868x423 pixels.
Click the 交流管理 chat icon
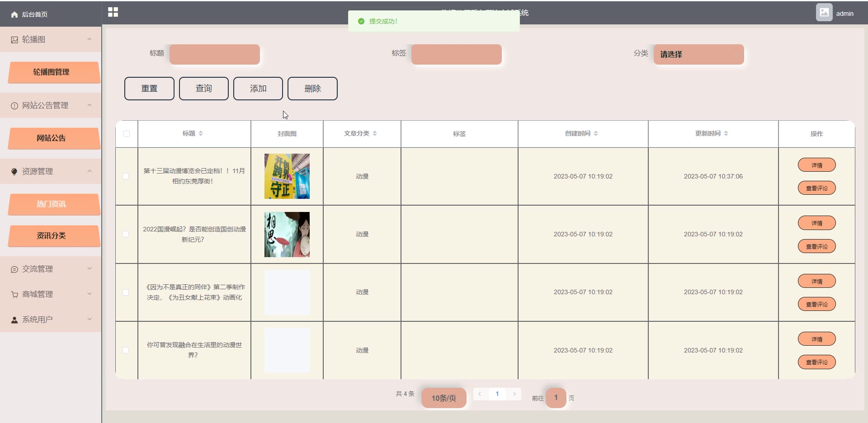(x=14, y=269)
